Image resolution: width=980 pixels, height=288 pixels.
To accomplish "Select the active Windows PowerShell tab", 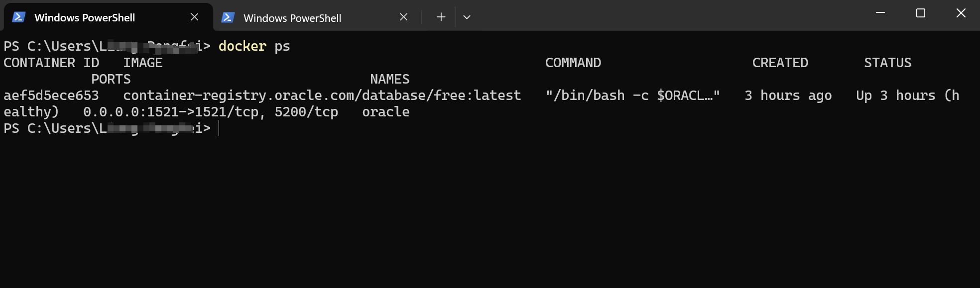I will tap(85, 17).
